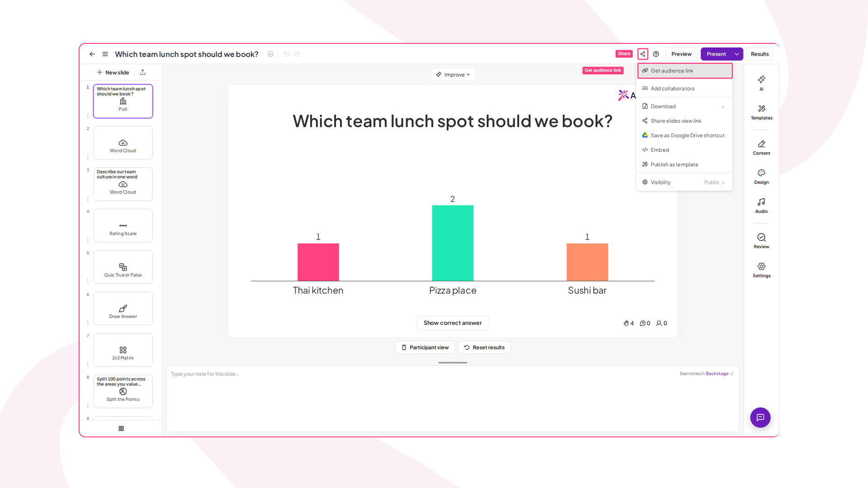Choose Add collaborators from the menu

[684, 89]
